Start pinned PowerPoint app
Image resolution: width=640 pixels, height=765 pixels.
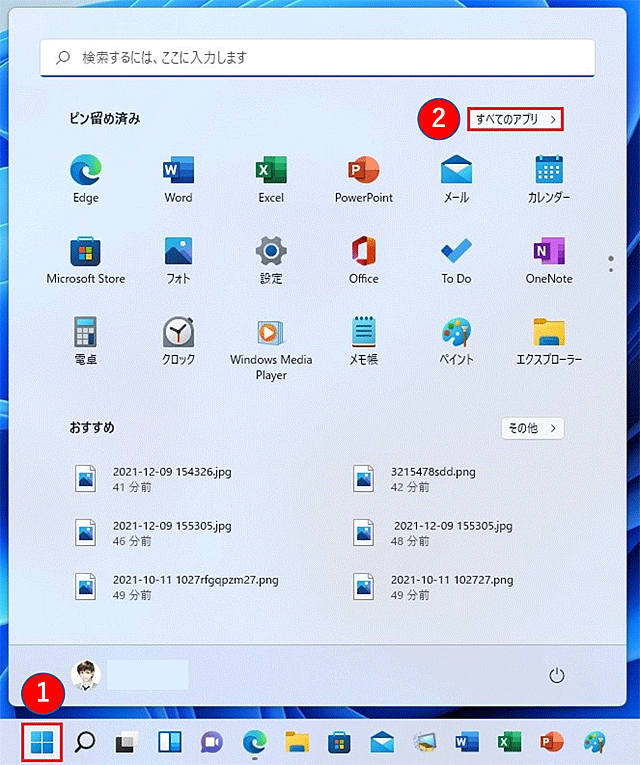[x=363, y=179]
